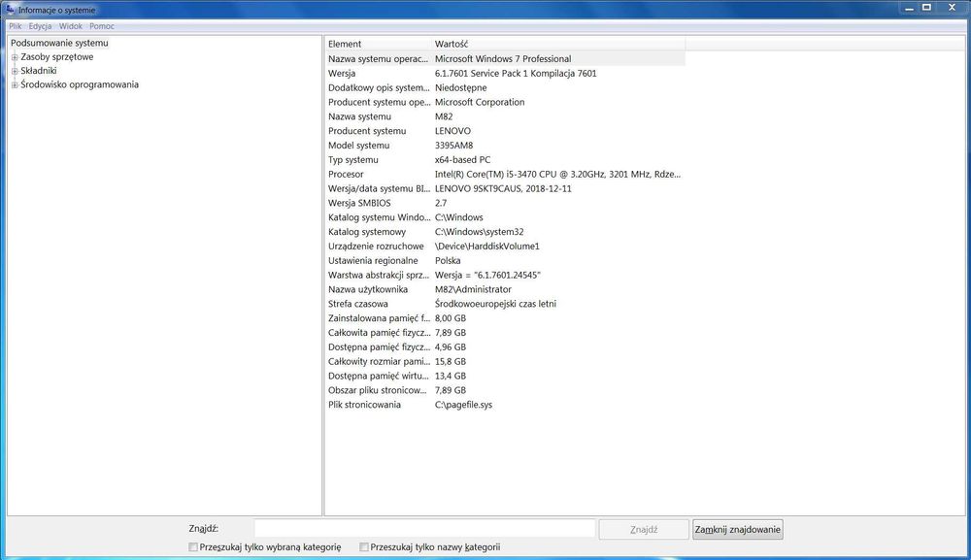Expand the Zasoby sprzętowe node
The image size is (971, 560).
[x=15, y=57]
